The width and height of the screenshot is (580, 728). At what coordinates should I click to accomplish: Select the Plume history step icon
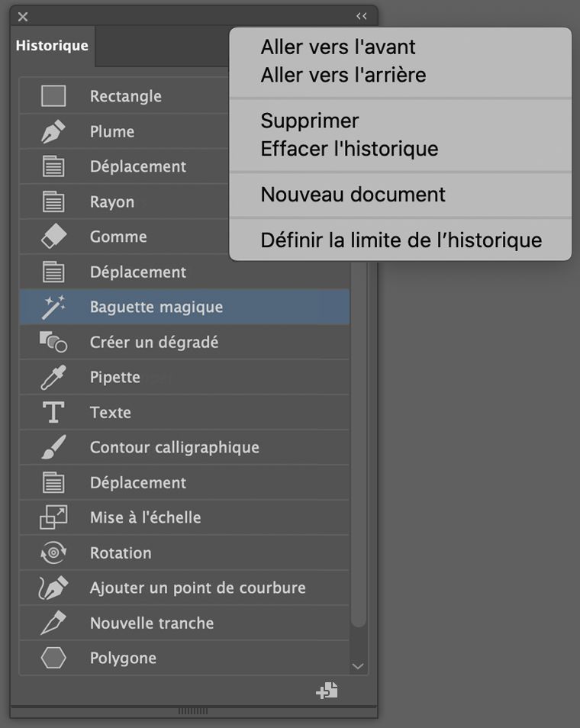tap(53, 131)
